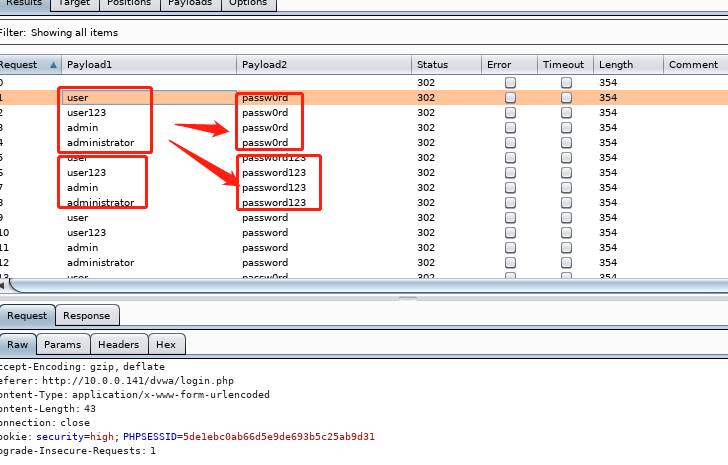Select 'admin' in the passw0rd row

[x=83, y=128]
